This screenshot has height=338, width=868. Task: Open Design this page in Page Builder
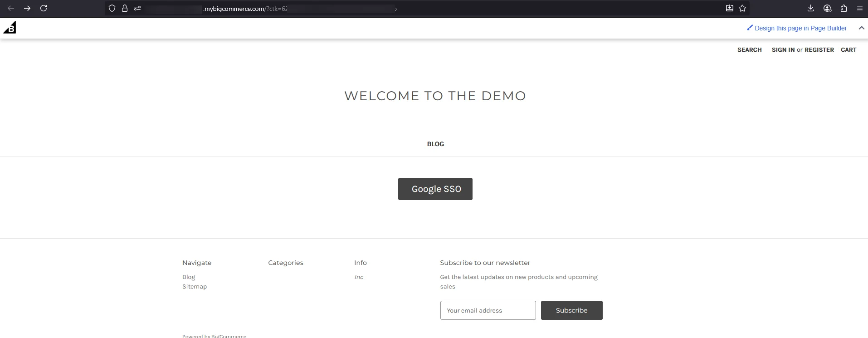coord(800,28)
